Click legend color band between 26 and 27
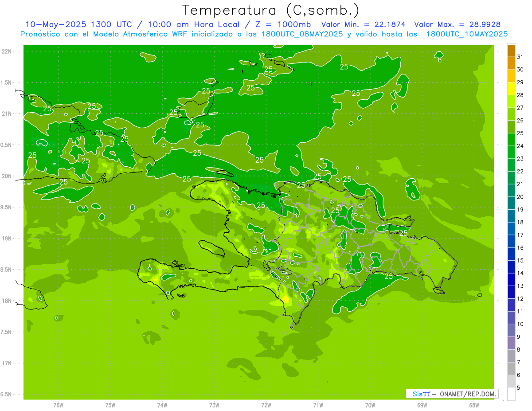The height and width of the screenshot is (411, 532). click(x=511, y=114)
